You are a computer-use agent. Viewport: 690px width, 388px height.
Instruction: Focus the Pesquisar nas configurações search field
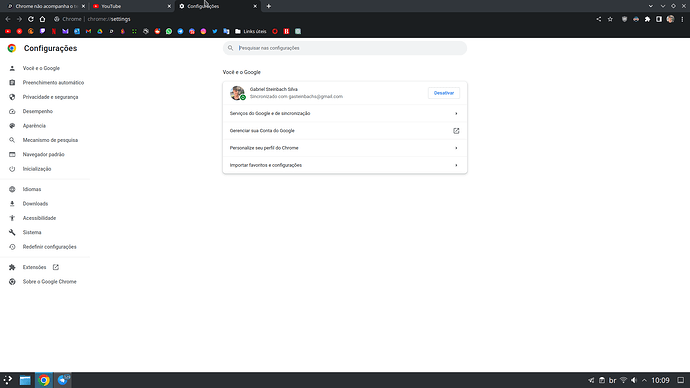pos(345,48)
